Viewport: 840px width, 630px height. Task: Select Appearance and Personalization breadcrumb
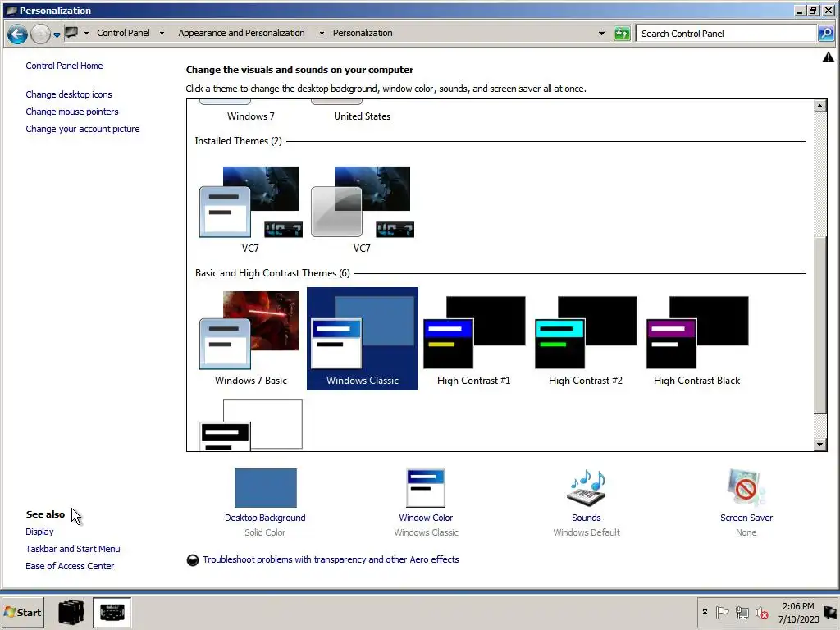pyautogui.click(x=241, y=33)
